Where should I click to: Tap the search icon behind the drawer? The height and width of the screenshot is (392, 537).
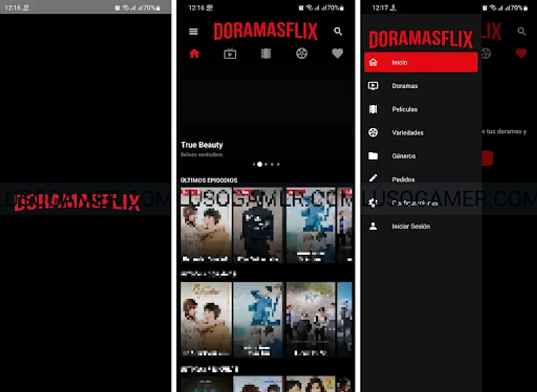pyautogui.click(x=521, y=31)
